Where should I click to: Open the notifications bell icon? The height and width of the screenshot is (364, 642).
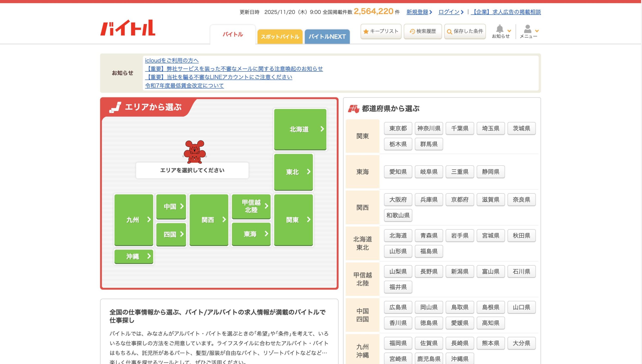(x=500, y=29)
